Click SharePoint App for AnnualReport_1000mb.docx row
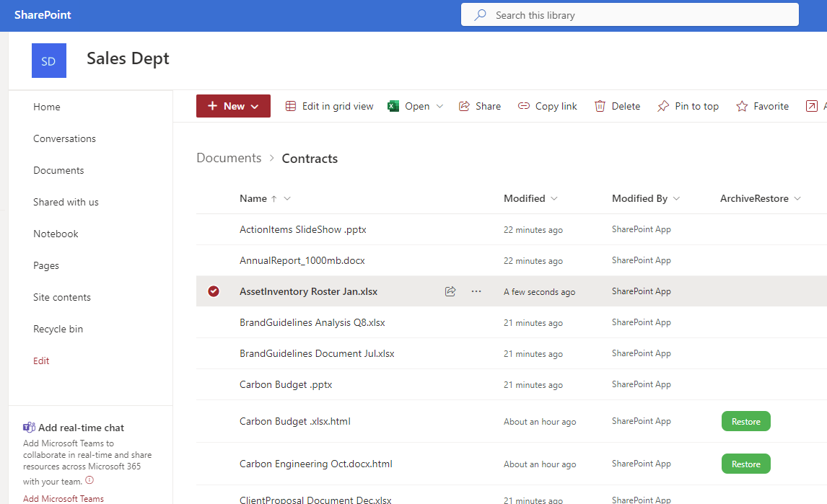 [642, 260]
